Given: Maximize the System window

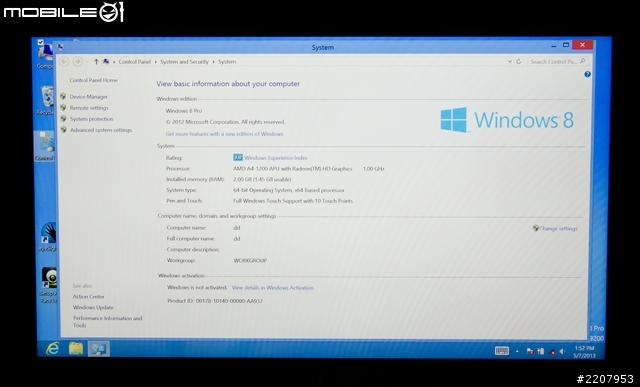Looking at the screenshot, I should coord(566,45).
